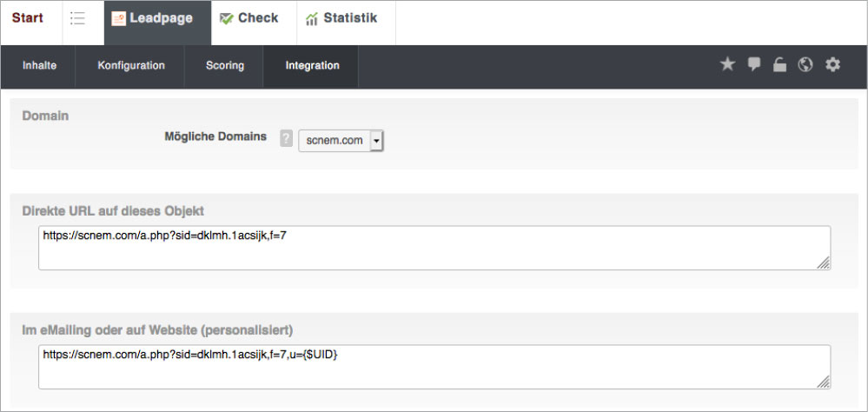This screenshot has width=868, height=412.
Task: Click into the Direkte URL text field
Action: (x=433, y=248)
